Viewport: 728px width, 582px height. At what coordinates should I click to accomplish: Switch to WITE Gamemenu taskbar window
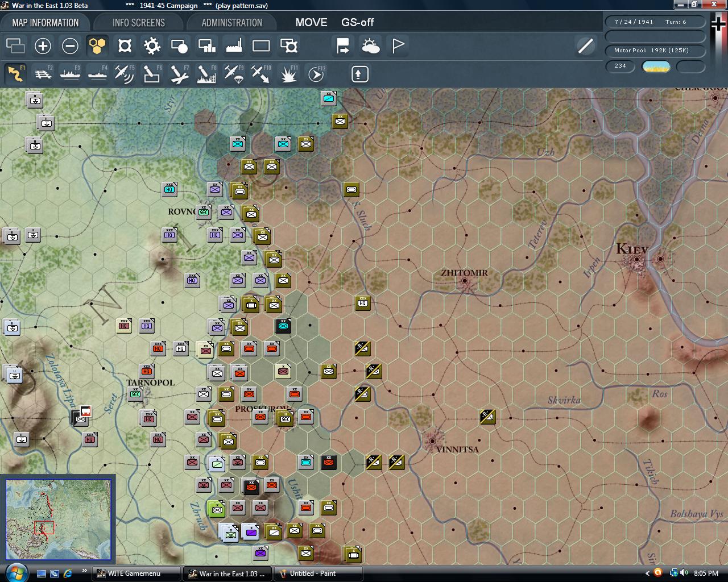point(136,573)
